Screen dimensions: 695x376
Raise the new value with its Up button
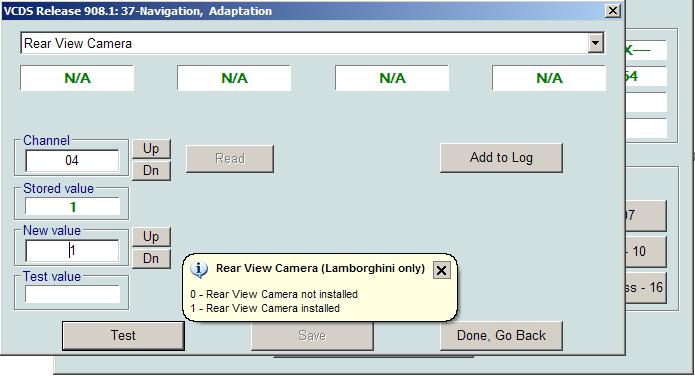pyautogui.click(x=151, y=237)
